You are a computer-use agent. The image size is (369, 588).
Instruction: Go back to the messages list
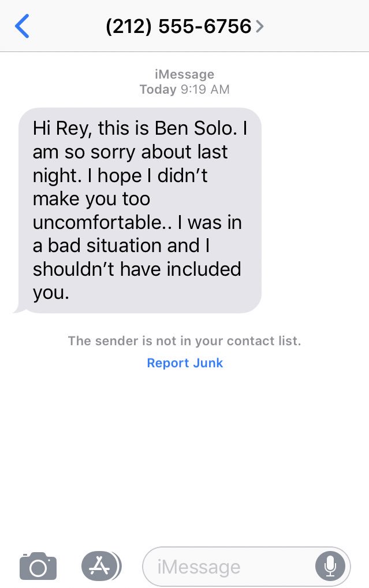[22, 26]
